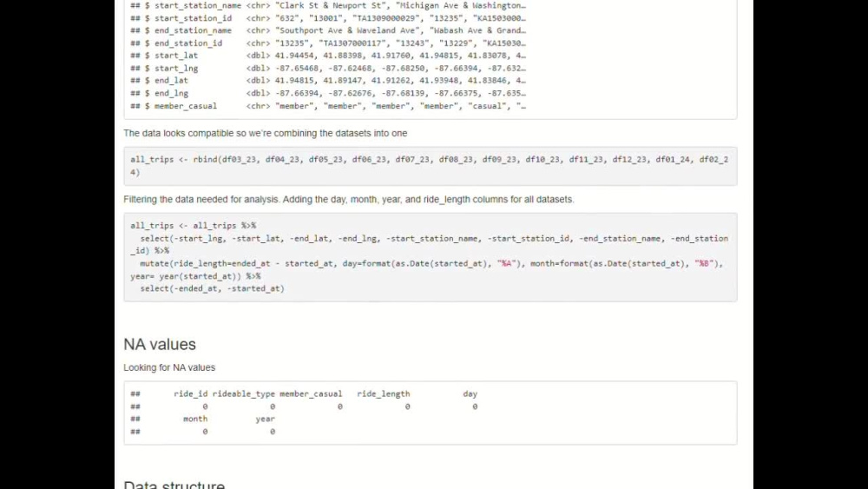Select the NA values heading

pos(160,345)
